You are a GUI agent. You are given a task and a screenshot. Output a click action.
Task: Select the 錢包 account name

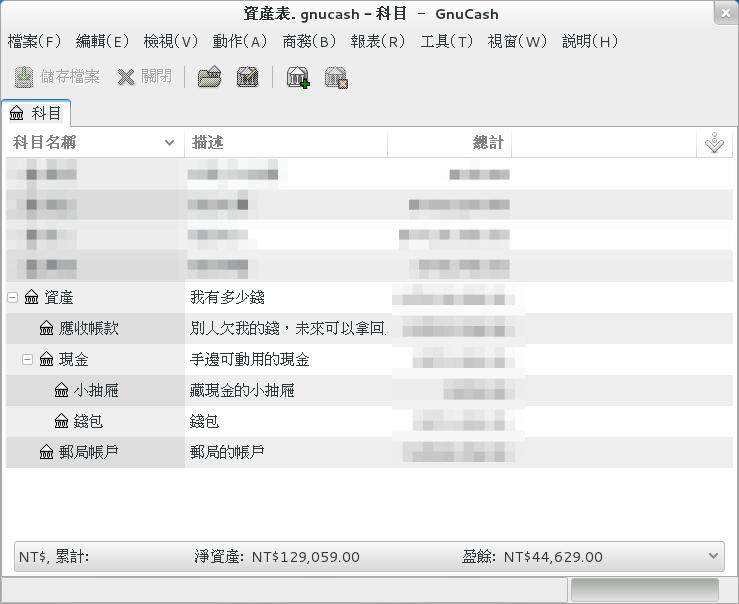pos(88,421)
